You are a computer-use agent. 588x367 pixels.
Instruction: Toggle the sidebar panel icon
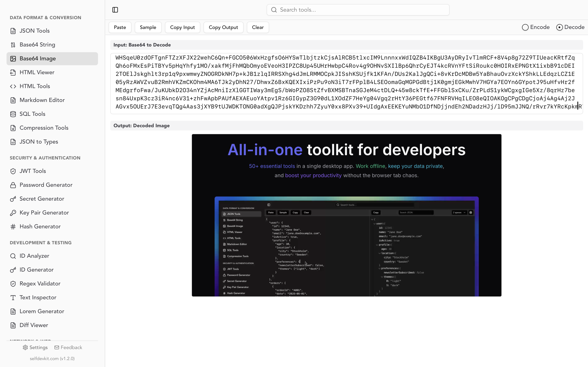(115, 10)
